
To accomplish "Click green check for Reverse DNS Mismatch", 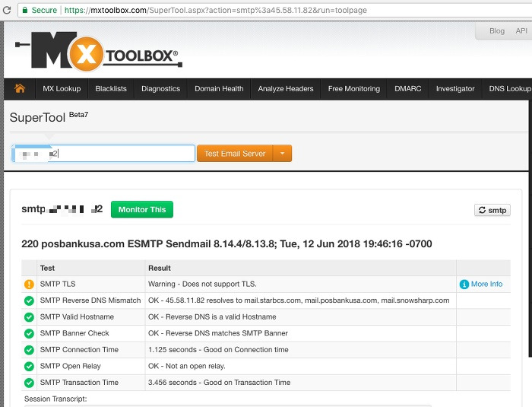I will coord(29,300).
